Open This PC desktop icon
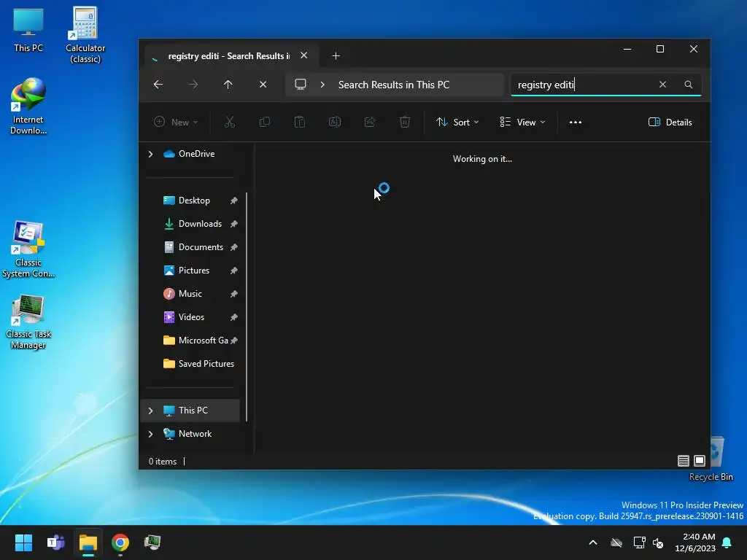 coord(28,30)
